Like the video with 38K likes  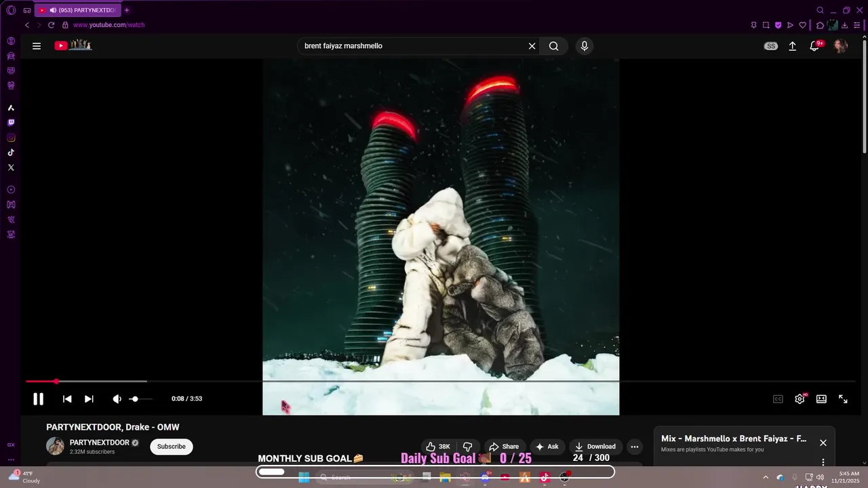coord(437,447)
